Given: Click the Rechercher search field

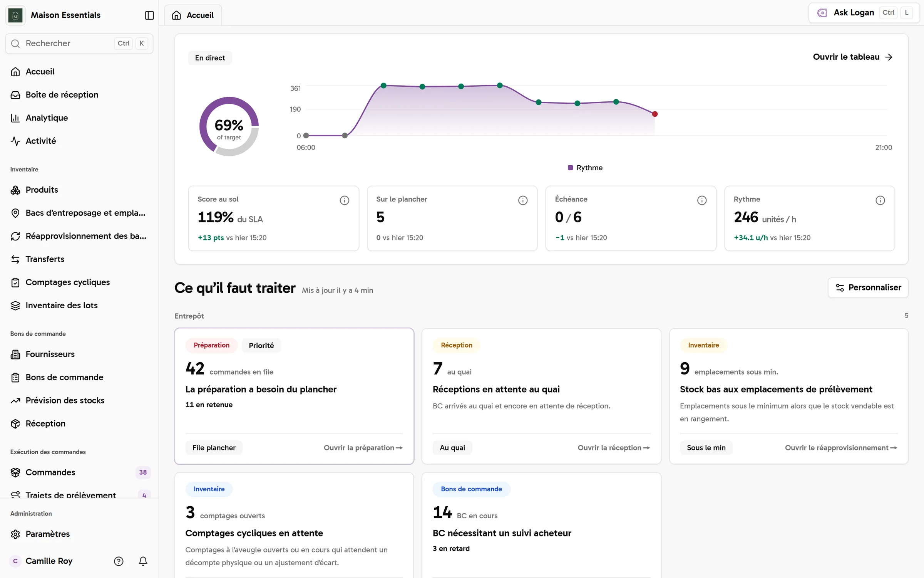Looking at the screenshot, I should coord(79,44).
